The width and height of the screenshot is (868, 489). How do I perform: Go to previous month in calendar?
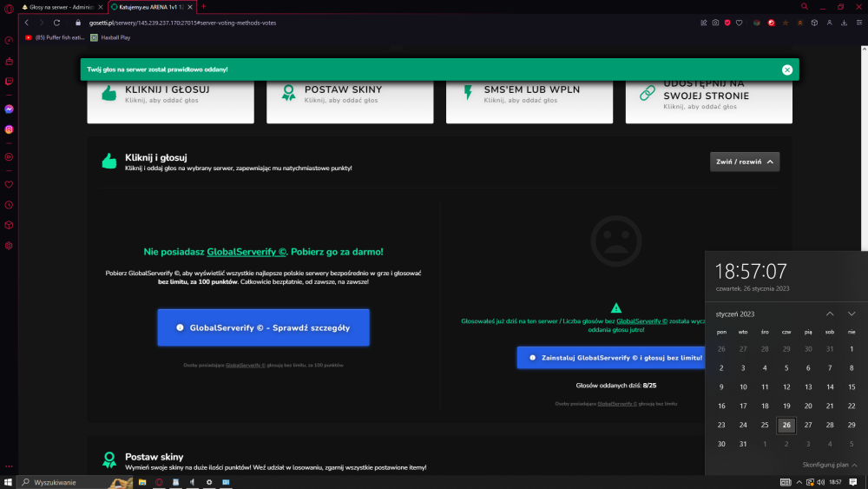tap(830, 314)
